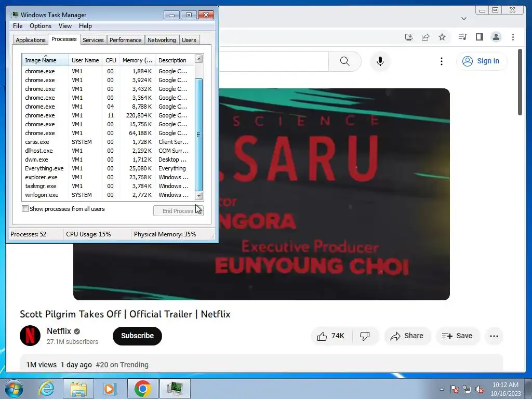532x399 pixels.
Task: Switch to the Applications tab
Action: pos(31,40)
